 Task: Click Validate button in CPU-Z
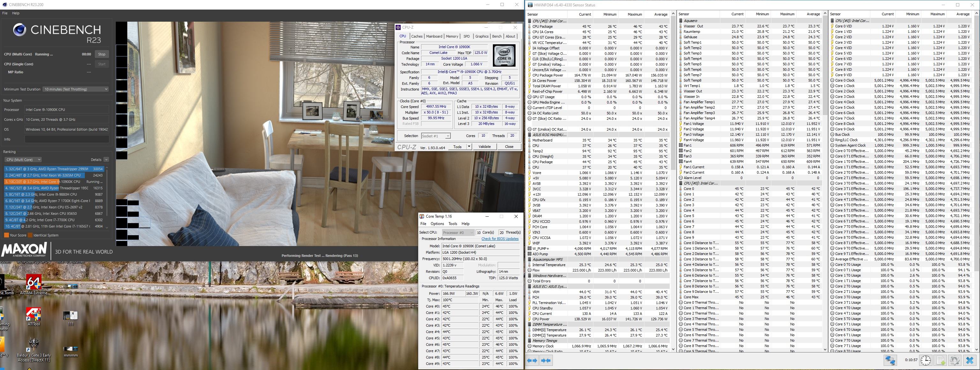point(484,147)
